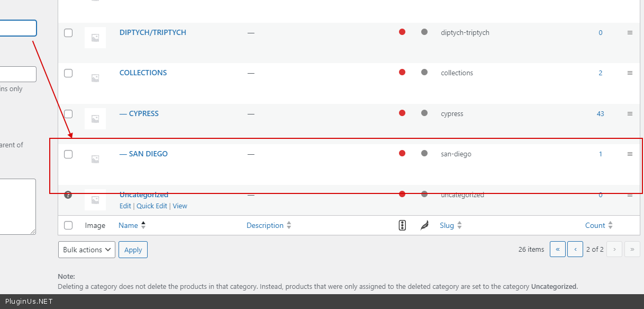This screenshot has height=309, width=644.
Task: Go to the previous page using the single-arrow button
Action: coord(575,249)
